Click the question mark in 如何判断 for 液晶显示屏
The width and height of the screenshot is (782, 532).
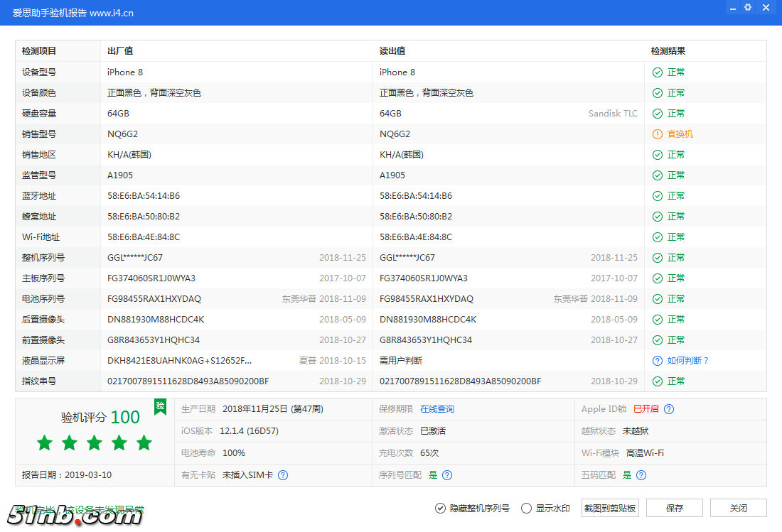pos(657,360)
